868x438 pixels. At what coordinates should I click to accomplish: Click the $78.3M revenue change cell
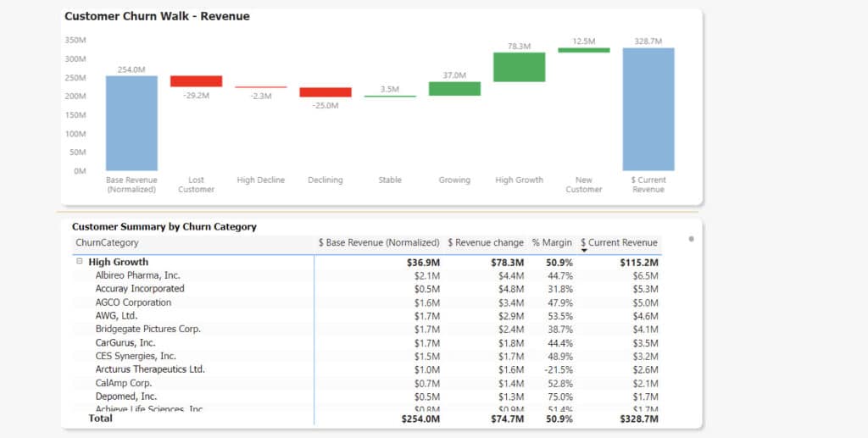coord(507,263)
